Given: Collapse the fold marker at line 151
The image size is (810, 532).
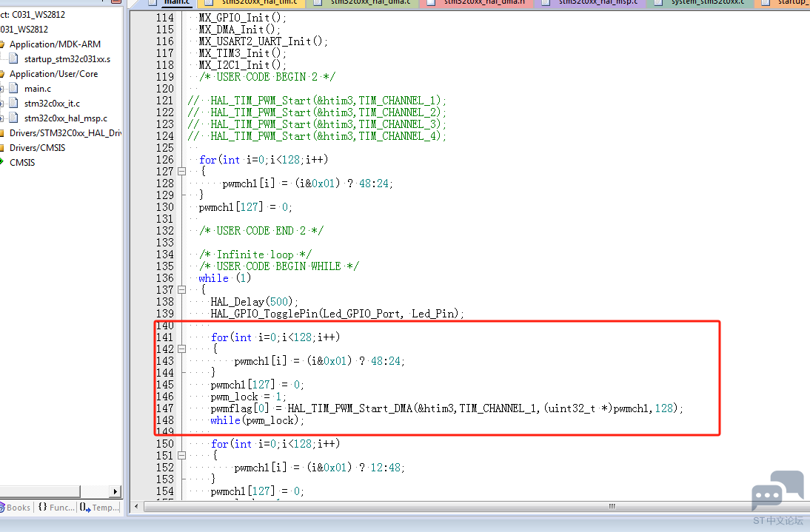Looking at the screenshot, I should pyautogui.click(x=182, y=456).
